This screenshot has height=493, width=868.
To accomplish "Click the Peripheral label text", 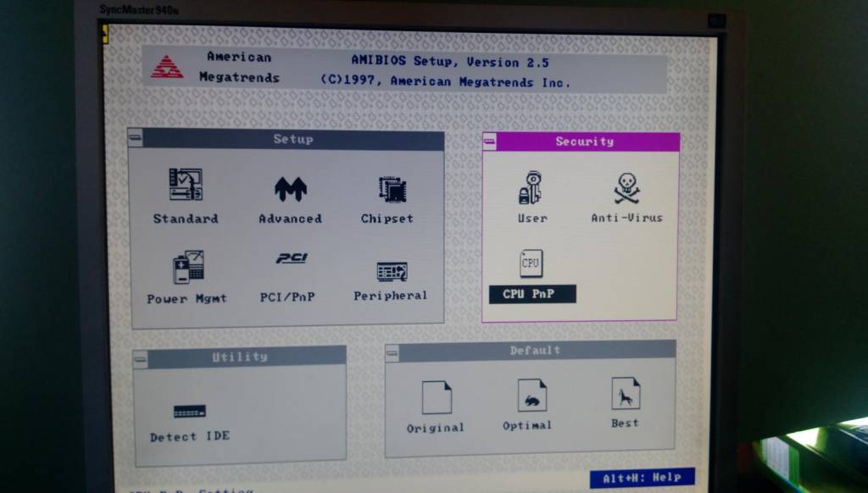I will pos(390,296).
